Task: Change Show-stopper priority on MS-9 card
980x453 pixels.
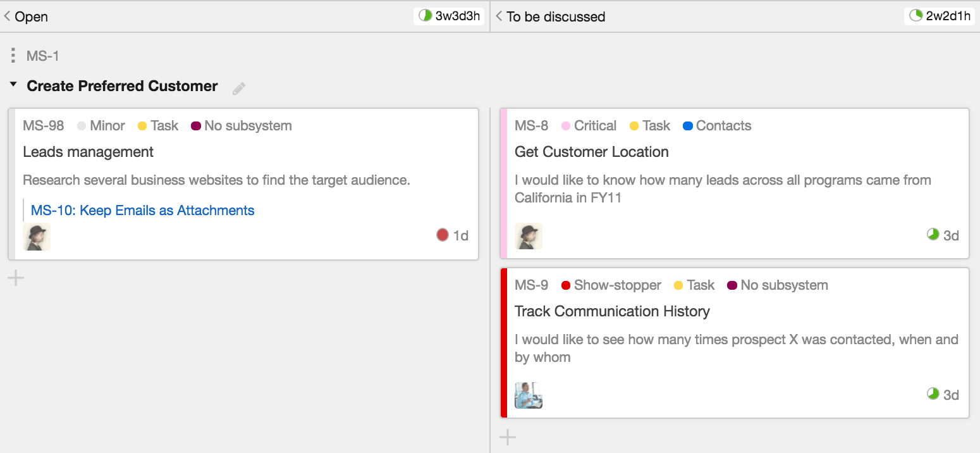Action: (611, 285)
